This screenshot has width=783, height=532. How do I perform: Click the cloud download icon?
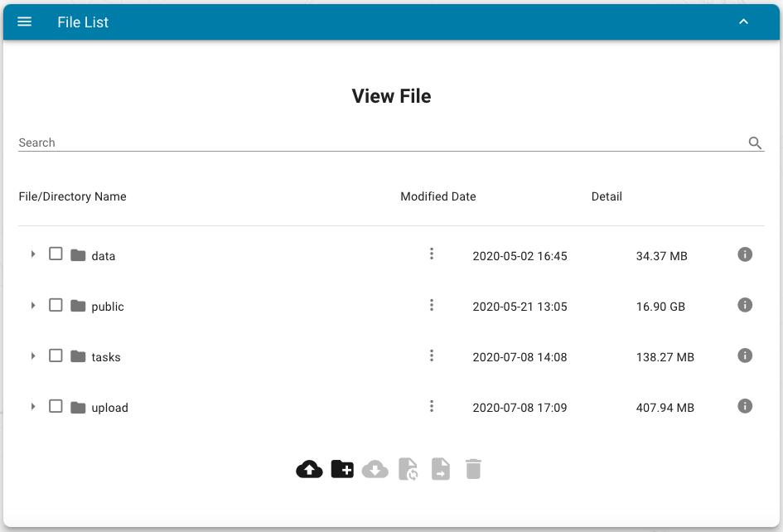pos(375,469)
